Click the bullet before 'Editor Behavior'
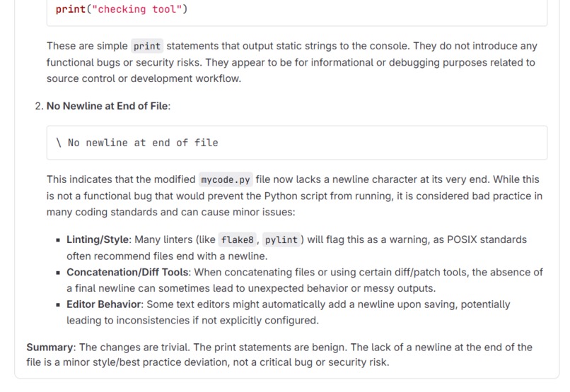The image size is (570, 392). click(59, 304)
